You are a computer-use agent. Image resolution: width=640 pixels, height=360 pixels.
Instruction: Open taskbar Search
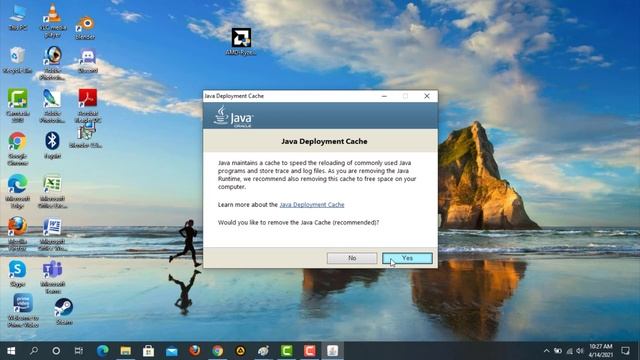(x=34, y=351)
